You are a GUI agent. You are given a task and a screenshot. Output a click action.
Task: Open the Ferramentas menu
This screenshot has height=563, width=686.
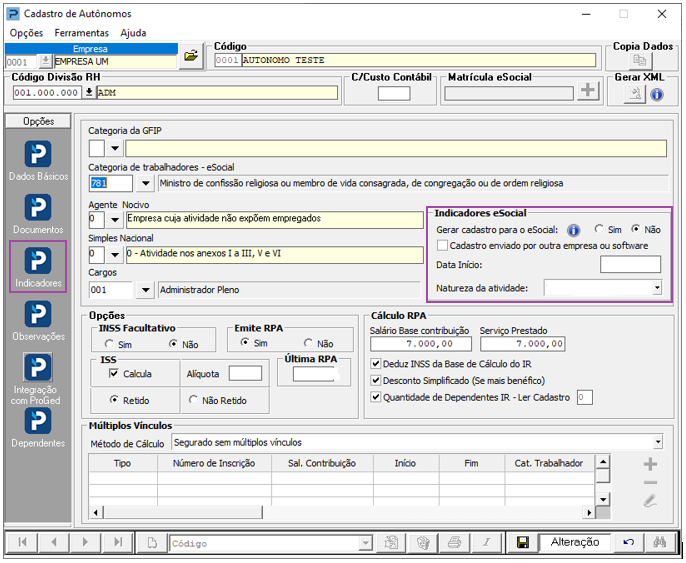click(x=81, y=33)
